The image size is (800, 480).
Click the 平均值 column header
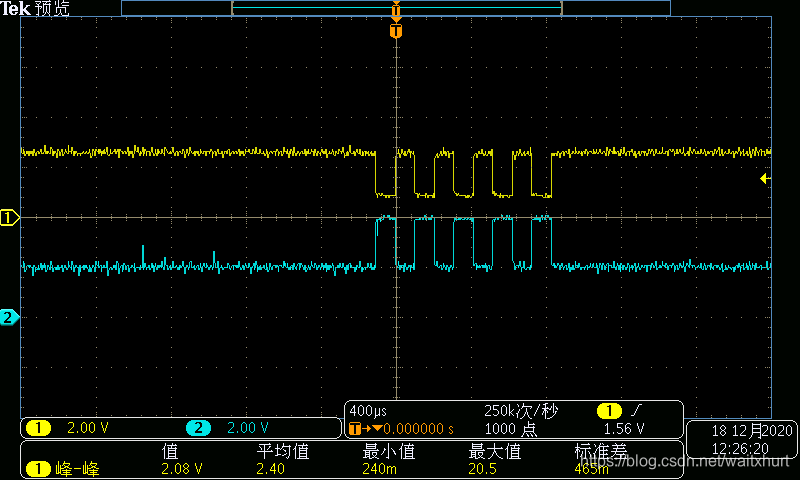click(x=283, y=451)
